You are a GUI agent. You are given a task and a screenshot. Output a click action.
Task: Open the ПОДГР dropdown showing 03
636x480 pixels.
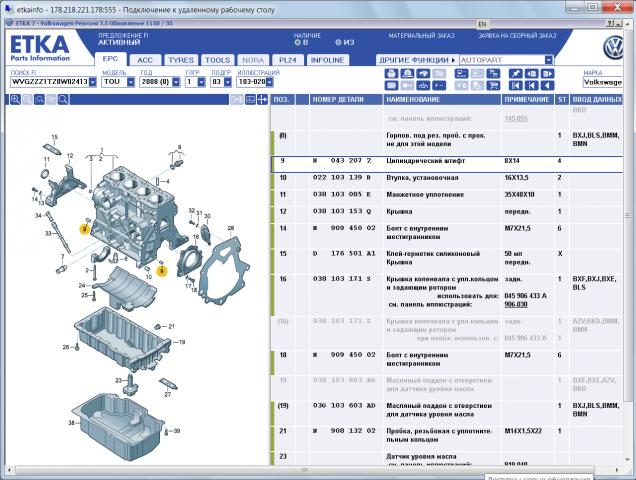(228, 82)
